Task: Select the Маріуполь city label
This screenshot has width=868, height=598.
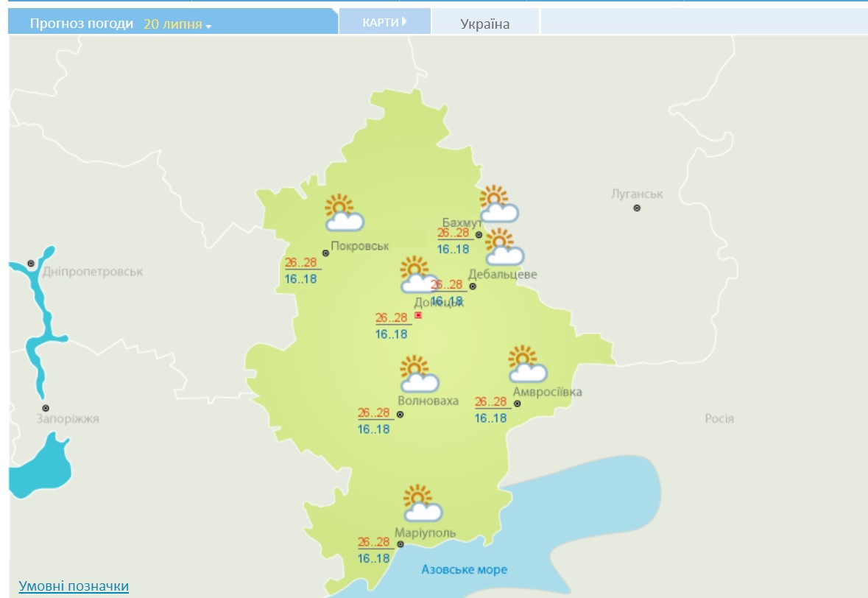Action: (x=425, y=532)
